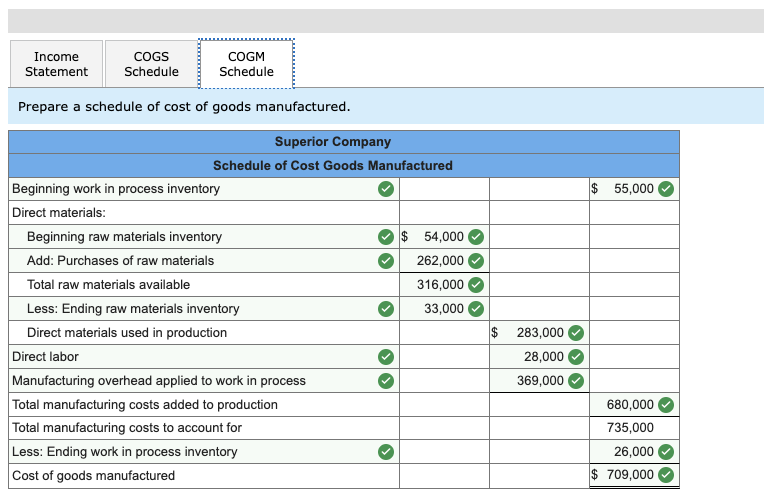Select the Manufacturing overhead applied to work in process cell

(x=204, y=381)
